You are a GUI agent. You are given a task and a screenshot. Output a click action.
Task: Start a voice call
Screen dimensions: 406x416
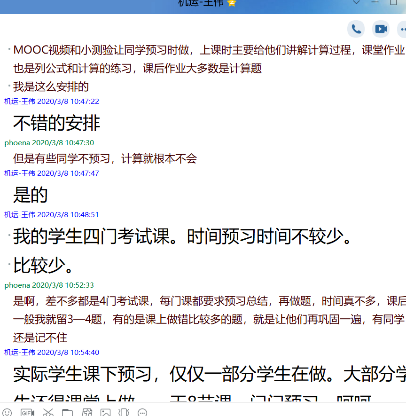pyautogui.click(x=356, y=29)
